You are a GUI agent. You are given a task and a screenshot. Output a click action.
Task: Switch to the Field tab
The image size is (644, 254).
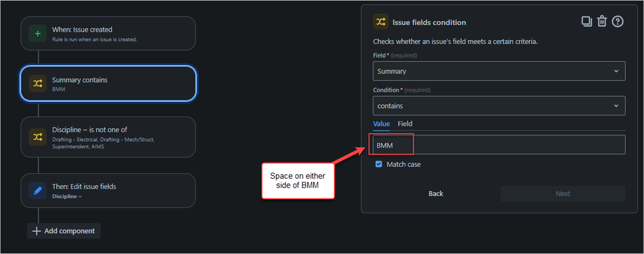pos(405,124)
